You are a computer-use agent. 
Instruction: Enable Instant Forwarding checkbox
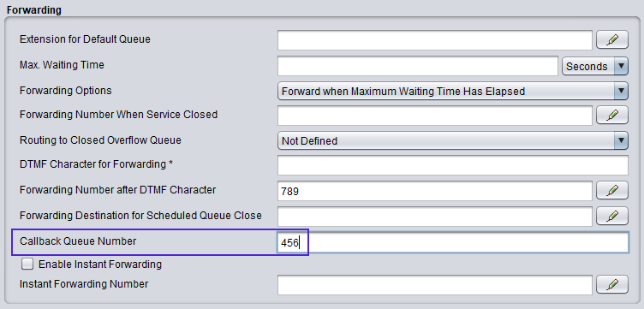(x=27, y=264)
